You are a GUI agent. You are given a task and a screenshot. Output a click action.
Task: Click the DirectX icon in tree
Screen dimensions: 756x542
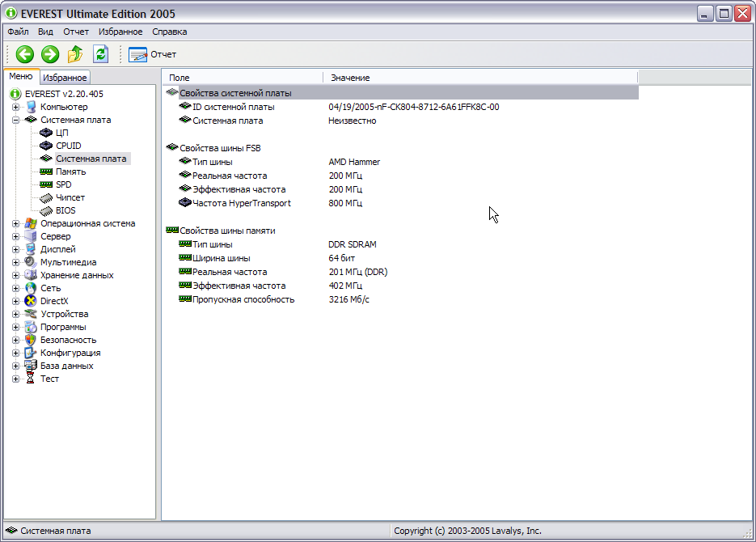31,301
